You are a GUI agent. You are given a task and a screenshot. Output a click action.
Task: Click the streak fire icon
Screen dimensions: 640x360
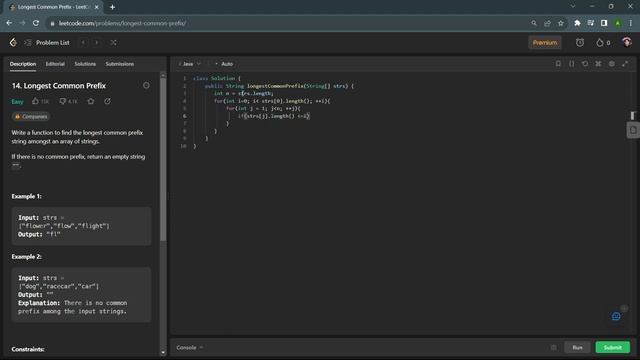click(x=600, y=42)
